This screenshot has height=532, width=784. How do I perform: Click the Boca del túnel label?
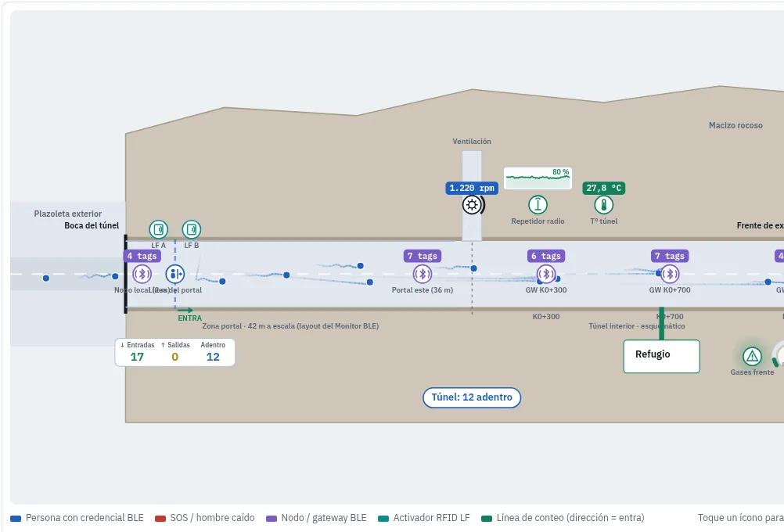(x=92, y=225)
